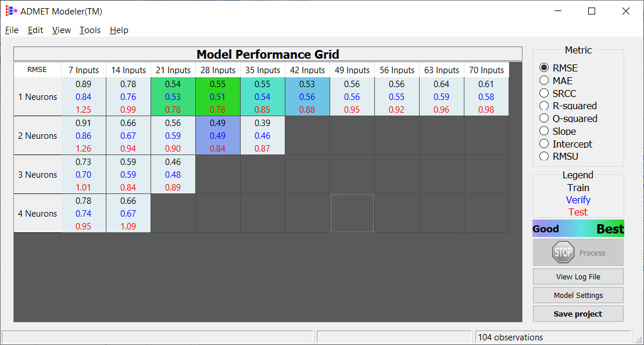Click the 49 Inputs column header
This screenshot has width=644, height=345.
pyautogui.click(x=352, y=70)
